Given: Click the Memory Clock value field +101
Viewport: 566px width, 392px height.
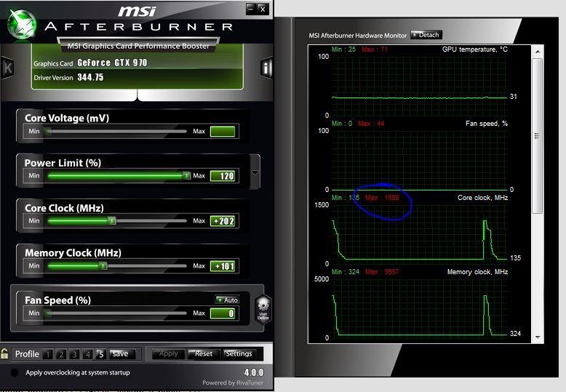Looking at the screenshot, I should (x=223, y=266).
